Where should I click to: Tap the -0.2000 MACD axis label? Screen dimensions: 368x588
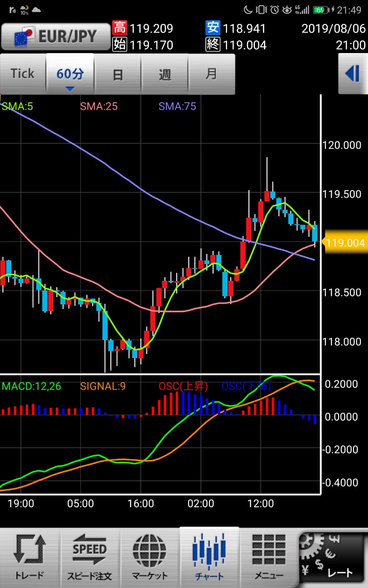pos(340,450)
